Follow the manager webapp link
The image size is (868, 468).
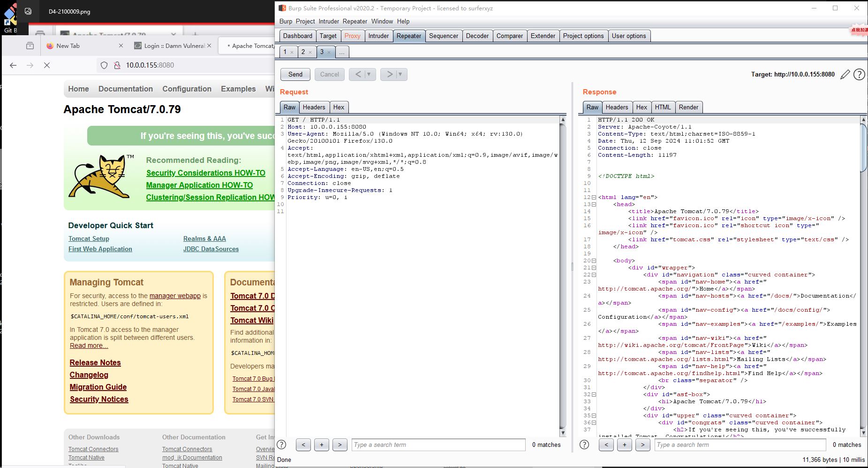pyautogui.click(x=175, y=296)
